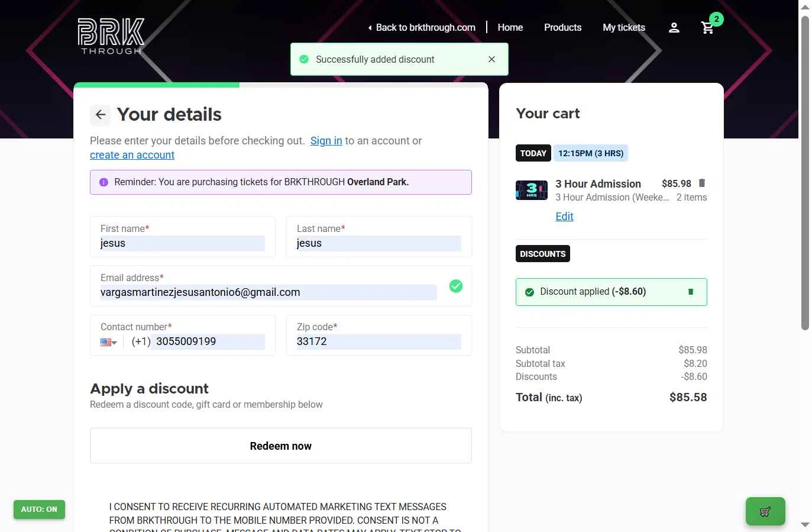Open the Home menu item
Screen dimensions: 812x532
[510, 28]
